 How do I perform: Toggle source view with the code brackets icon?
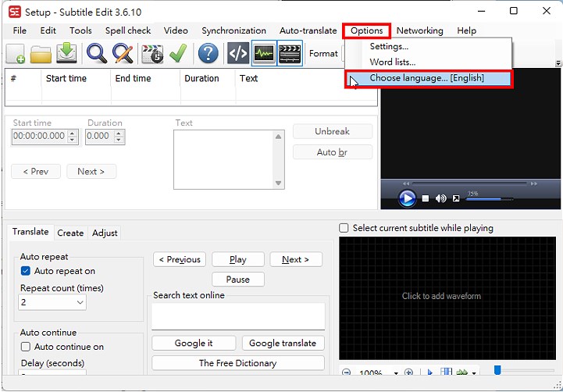(x=237, y=53)
